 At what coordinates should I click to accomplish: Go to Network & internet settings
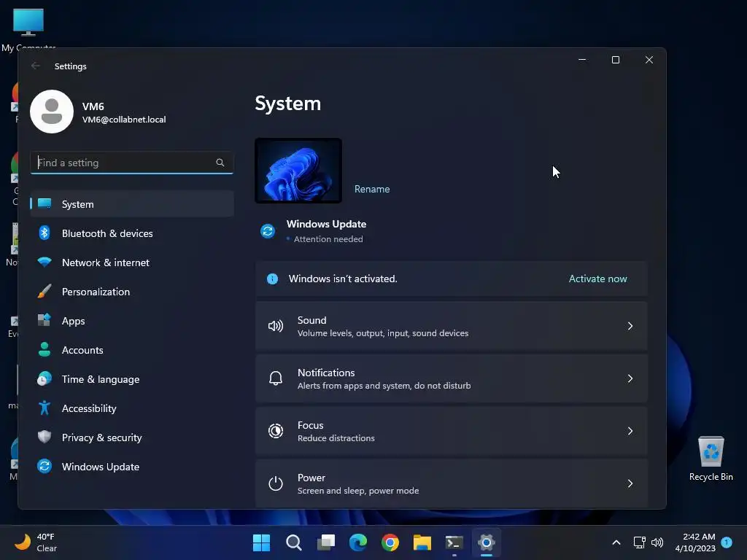click(131, 262)
